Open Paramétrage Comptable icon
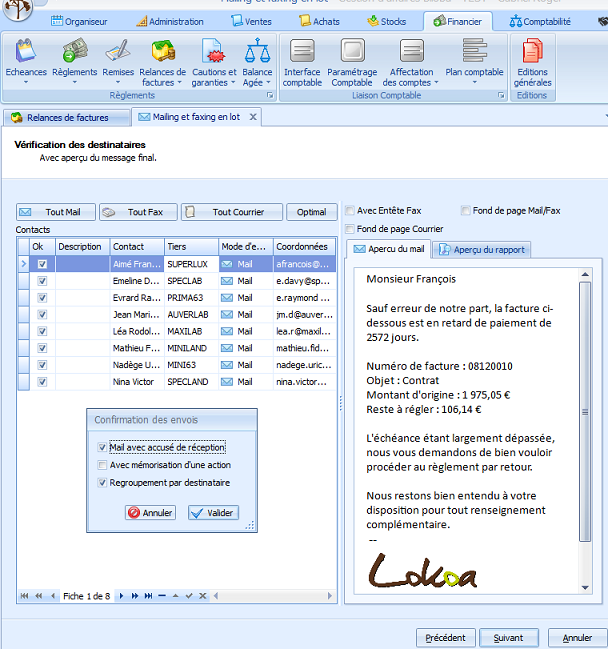 (352, 50)
